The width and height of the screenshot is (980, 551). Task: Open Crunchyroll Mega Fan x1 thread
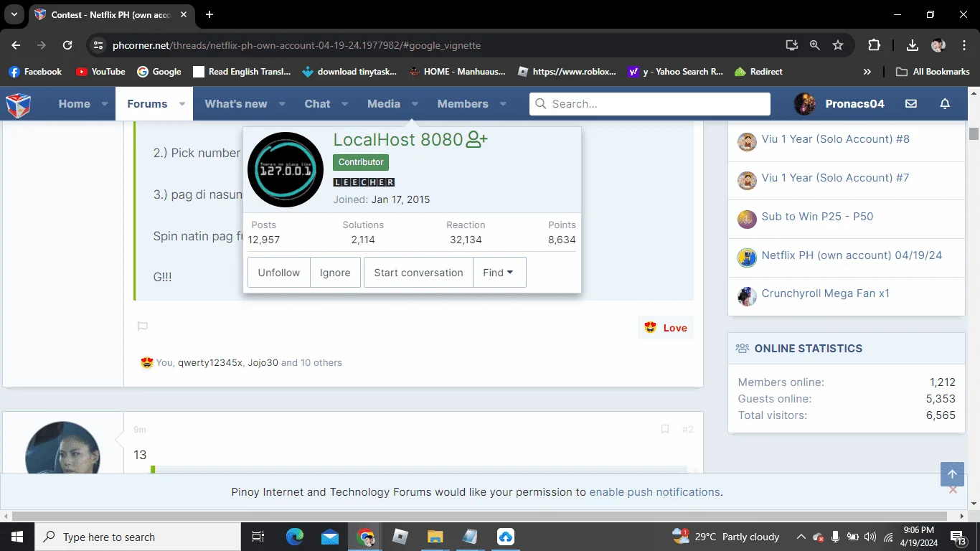[826, 293]
